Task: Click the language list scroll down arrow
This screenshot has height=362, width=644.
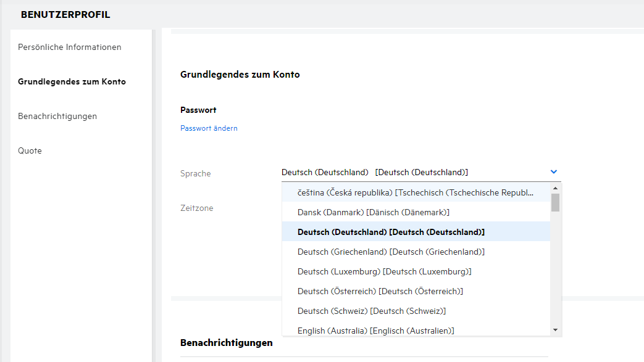Action: point(555,330)
